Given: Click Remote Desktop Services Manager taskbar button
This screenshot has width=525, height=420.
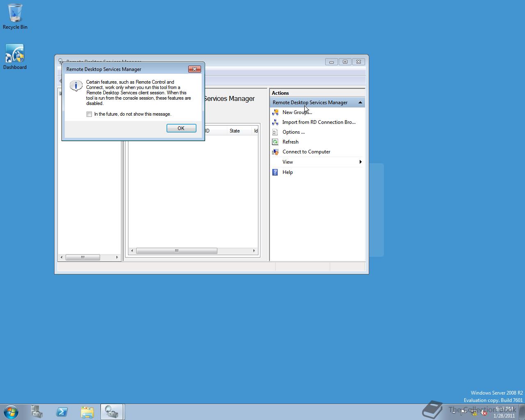Looking at the screenshot, I should (x=112, y=412).
